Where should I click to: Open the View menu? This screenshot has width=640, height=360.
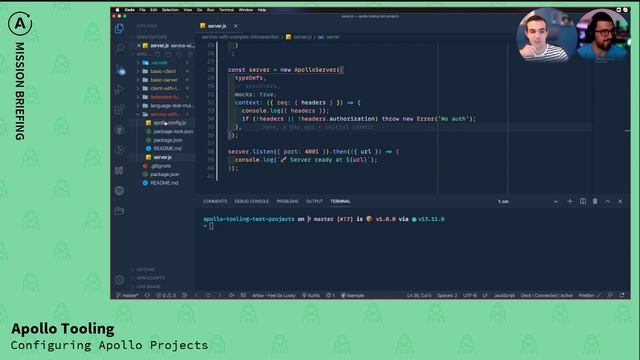(x=188, y=10)
